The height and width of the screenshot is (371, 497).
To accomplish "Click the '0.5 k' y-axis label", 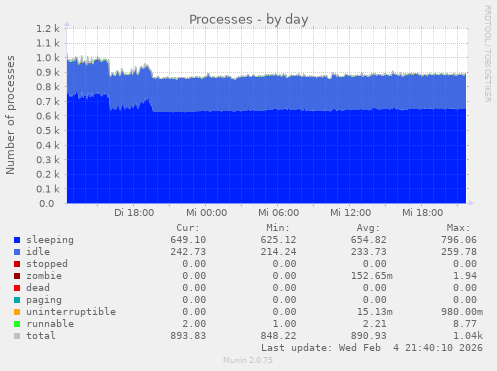I will click(x=48, y=131).
